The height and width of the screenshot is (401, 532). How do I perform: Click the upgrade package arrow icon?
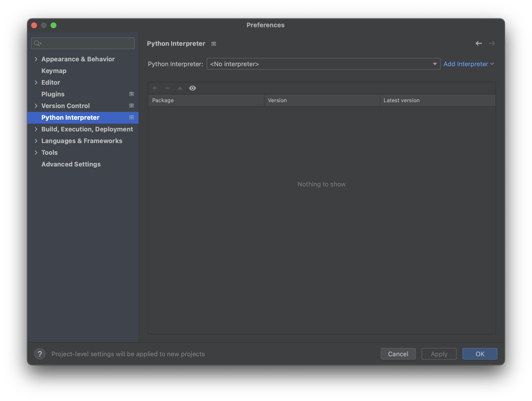(180, 88)
